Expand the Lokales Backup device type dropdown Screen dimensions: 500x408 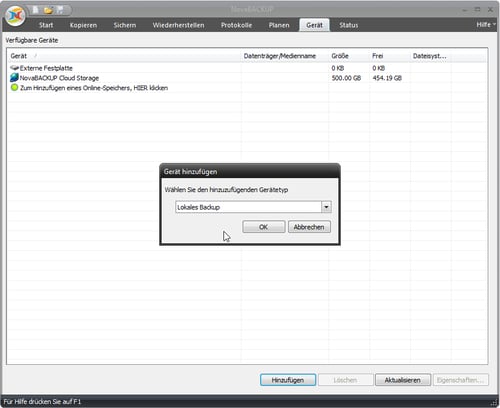326,207
